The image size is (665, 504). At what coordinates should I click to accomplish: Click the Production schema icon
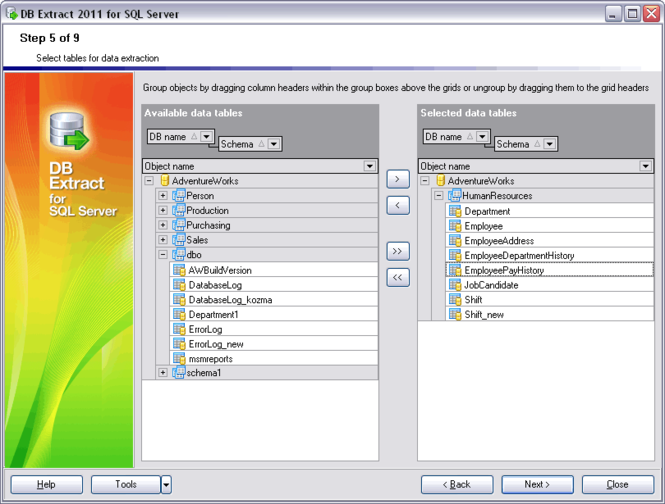click(179, 210)
